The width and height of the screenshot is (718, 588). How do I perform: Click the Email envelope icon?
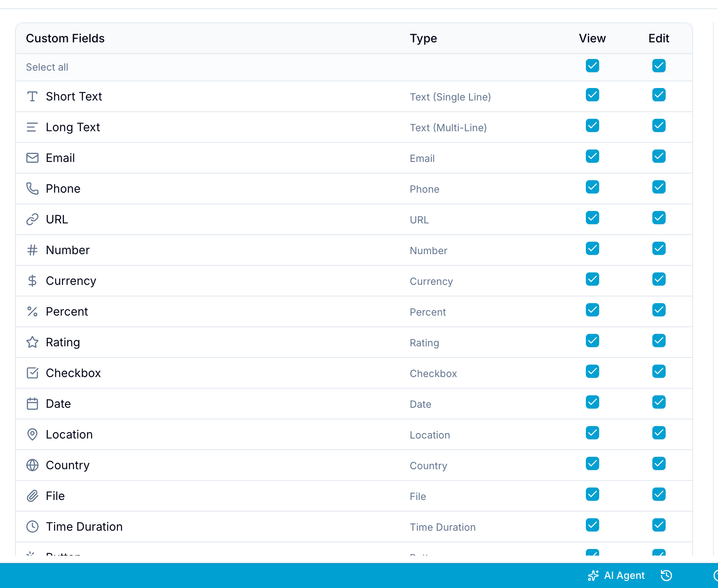(x=32, y=158)
